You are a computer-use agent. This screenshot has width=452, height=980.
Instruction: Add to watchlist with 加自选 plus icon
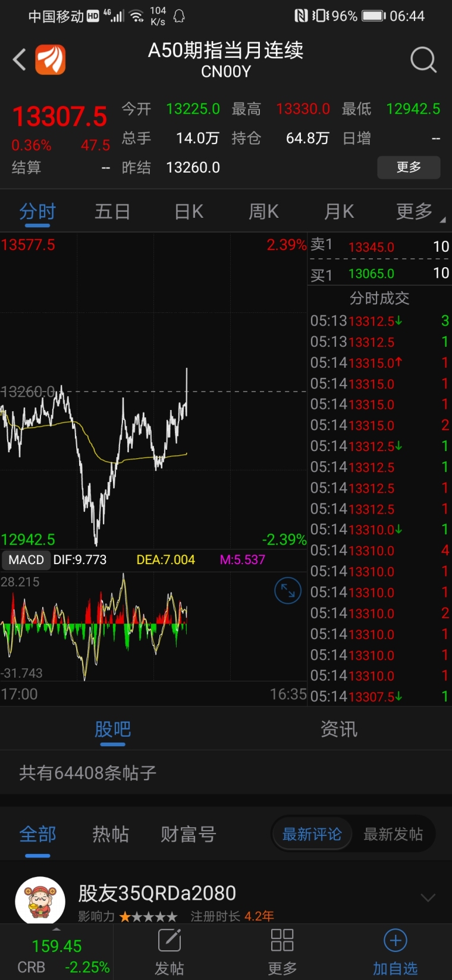(395, 941)
